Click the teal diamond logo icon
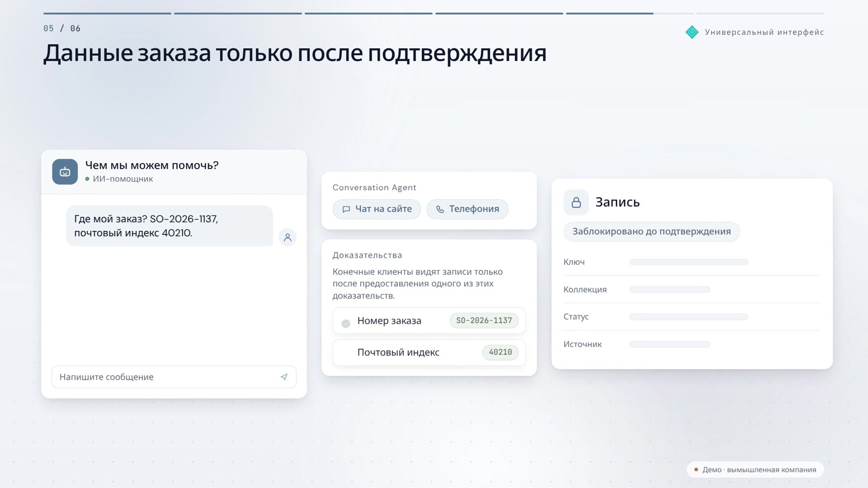This screenshot has height=488, width=868. [x=692, y=32]
